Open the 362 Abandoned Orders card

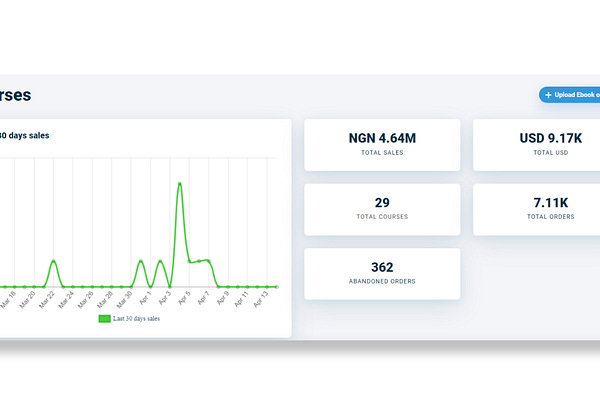(x=382, y=274)
